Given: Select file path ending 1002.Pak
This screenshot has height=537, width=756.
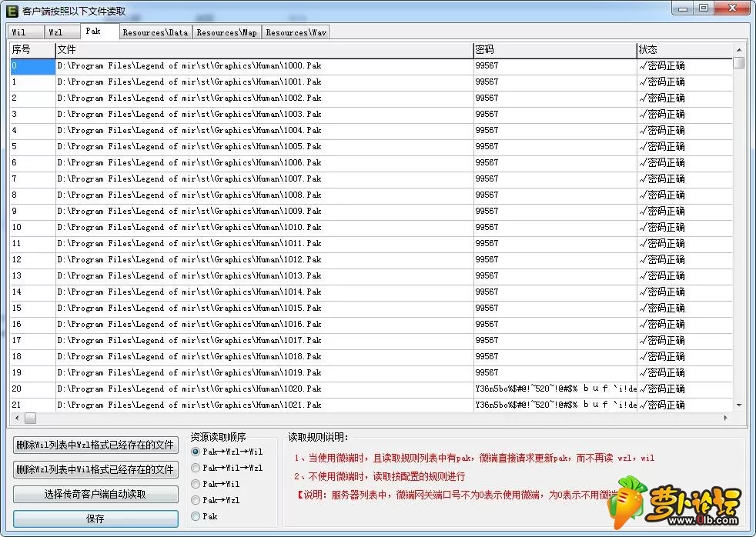Looking at the screenshot, I should pos(264,98).
